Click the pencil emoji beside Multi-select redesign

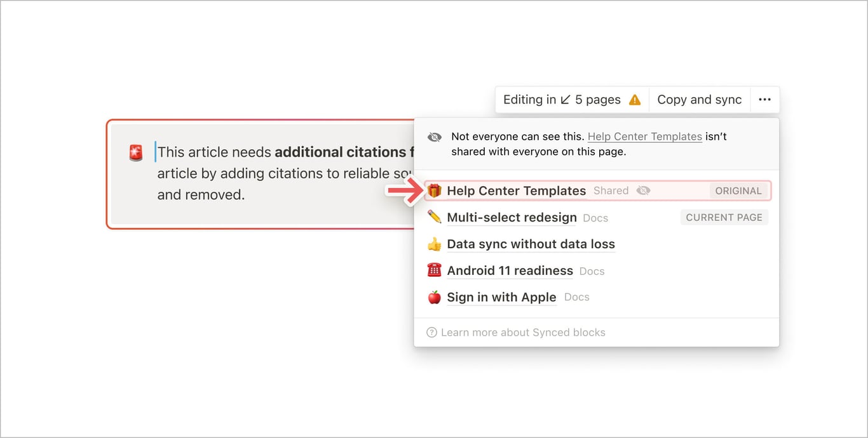[434, 217]
